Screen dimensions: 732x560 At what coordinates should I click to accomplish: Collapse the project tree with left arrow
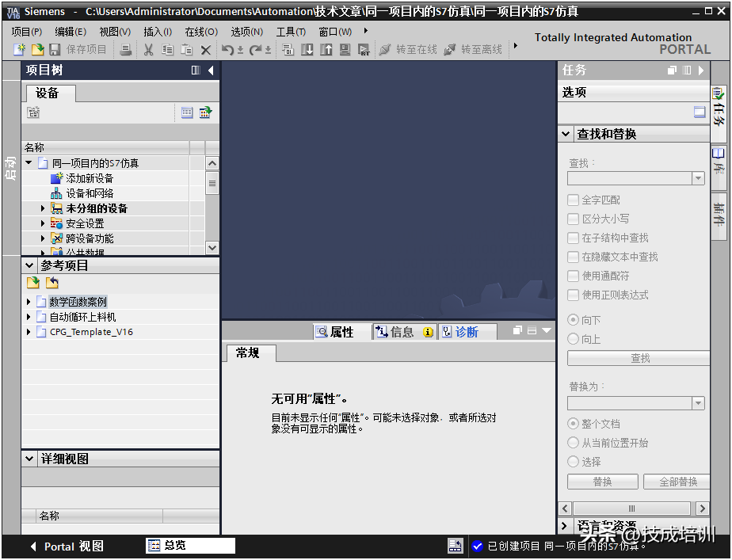point(211,70)
